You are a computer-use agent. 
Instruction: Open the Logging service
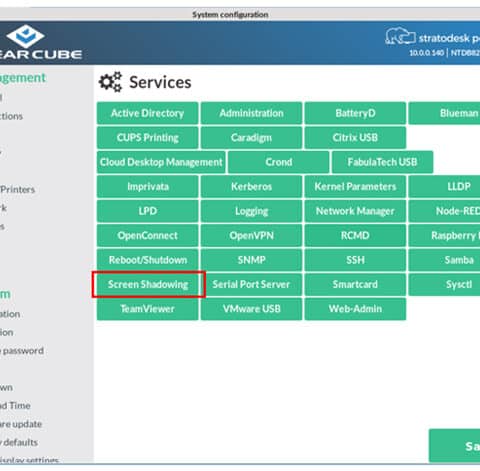point(251,211)
